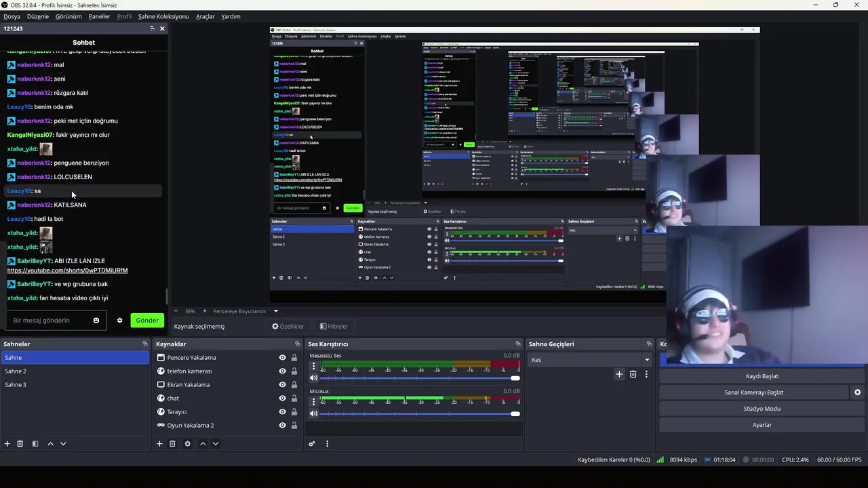Pop out the Sohbet chat dock window
This screenshot has height=488, width=868.
[x=152, y=28]
